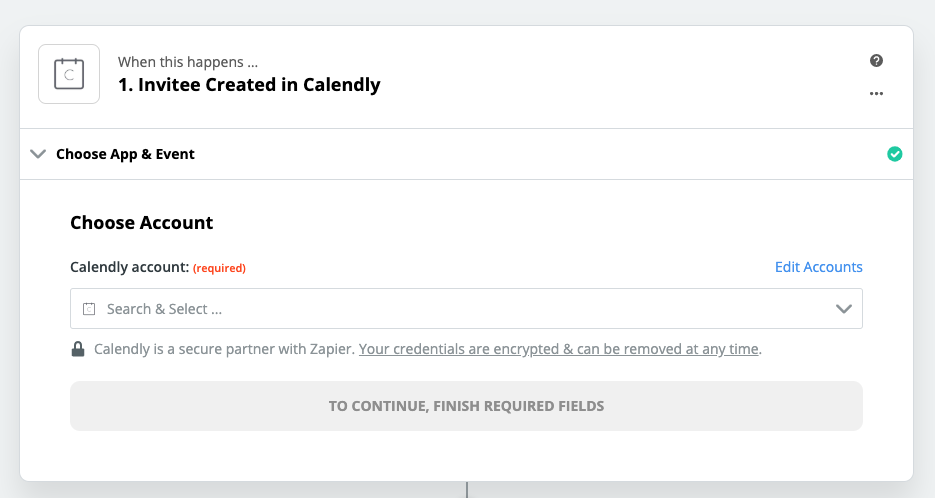Open help via the question mark icon
Image resolution: width=935 pixels, height=498 pixels.
876,60
